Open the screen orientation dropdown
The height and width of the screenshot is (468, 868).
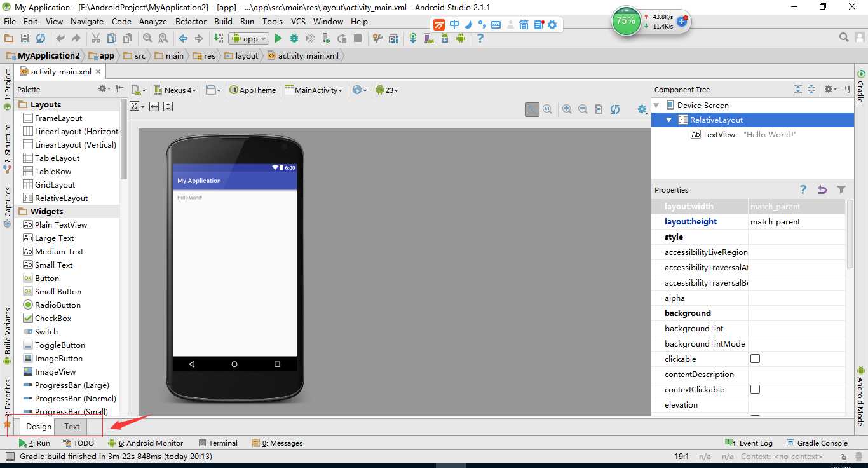(x=214, y=90)
